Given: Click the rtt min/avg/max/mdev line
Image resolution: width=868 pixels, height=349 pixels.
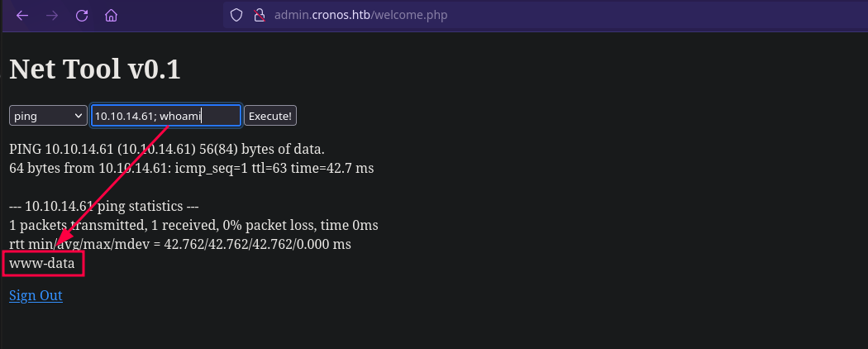Looking at the screenshot, I should point(180,245).
